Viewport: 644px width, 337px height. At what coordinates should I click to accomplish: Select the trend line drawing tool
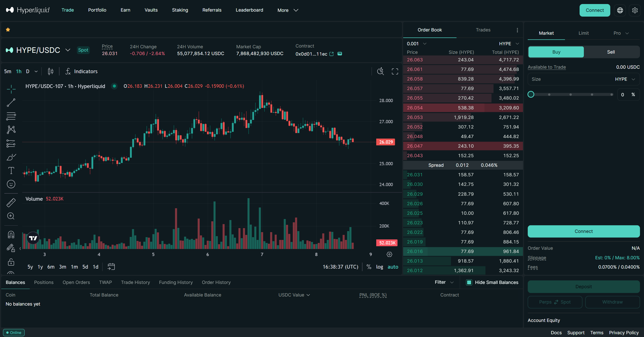click(x=11, y=103)
